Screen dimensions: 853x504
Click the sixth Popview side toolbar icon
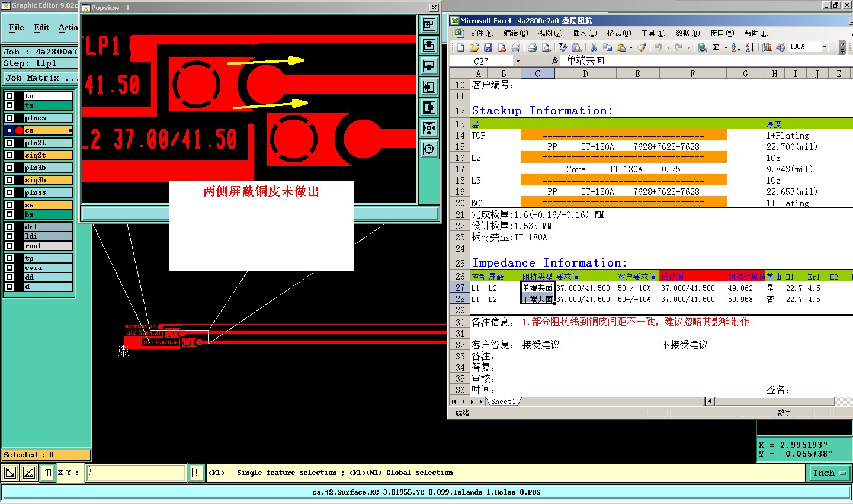coord(429,129)
